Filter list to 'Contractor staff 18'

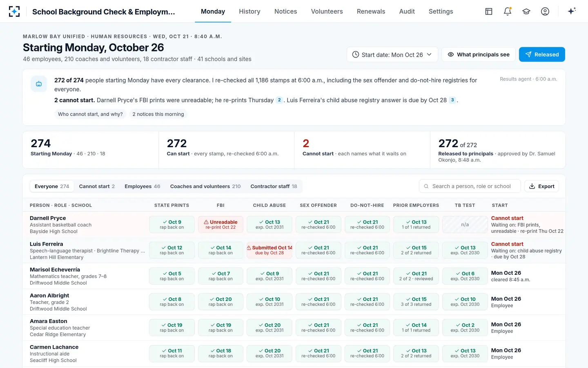point(274,186)
